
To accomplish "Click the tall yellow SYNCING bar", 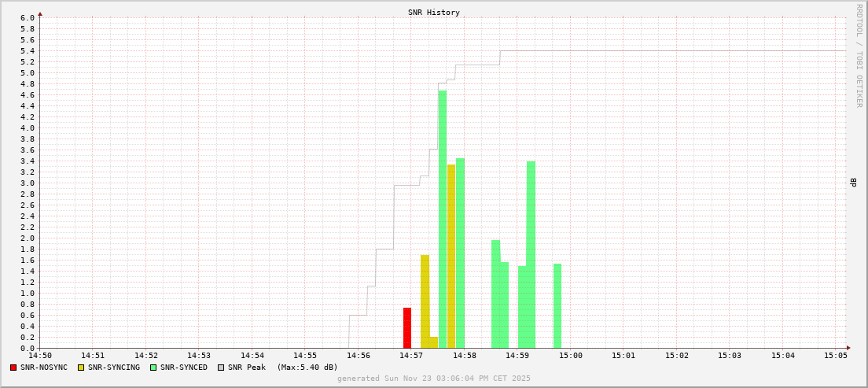I will (x=451, y=256).
